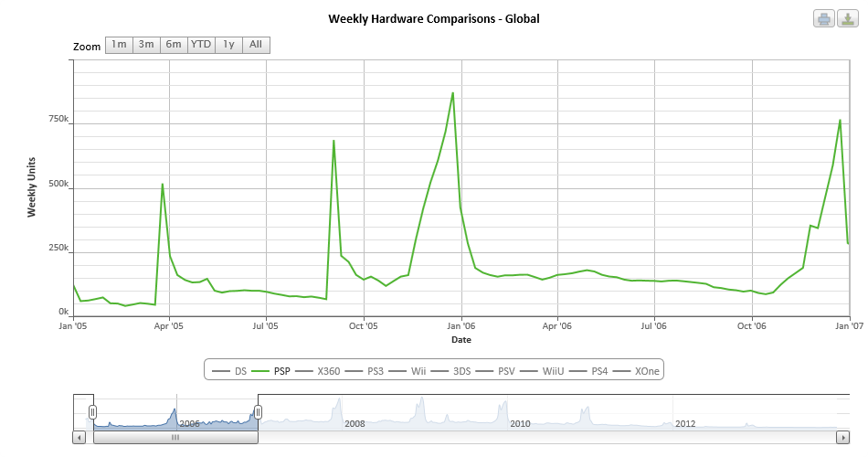Toggle PSV series in legend
The image size is (868, 457).
click(495, 371)
